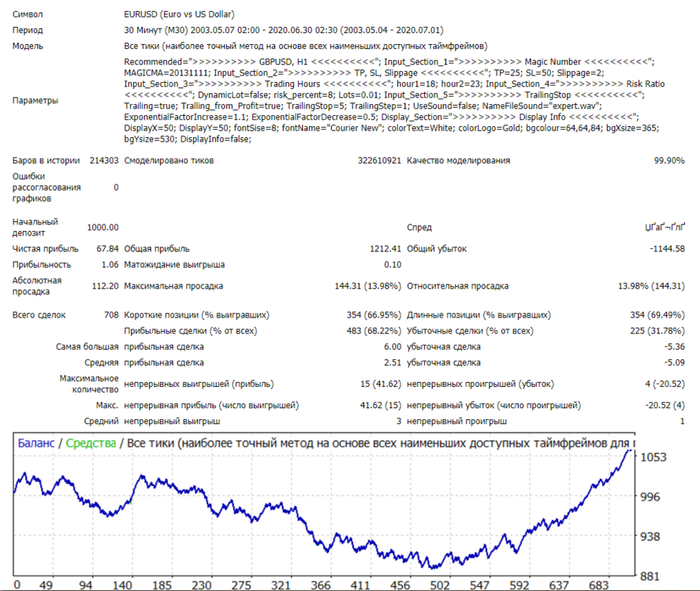Select the bars count value '214303'

pyautogui.click(x=104, y=161)
